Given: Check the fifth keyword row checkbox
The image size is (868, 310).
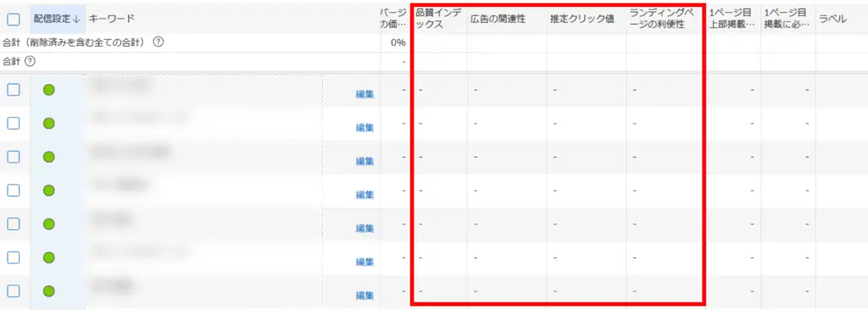Looking at the screenshot, I should (14, 224).
